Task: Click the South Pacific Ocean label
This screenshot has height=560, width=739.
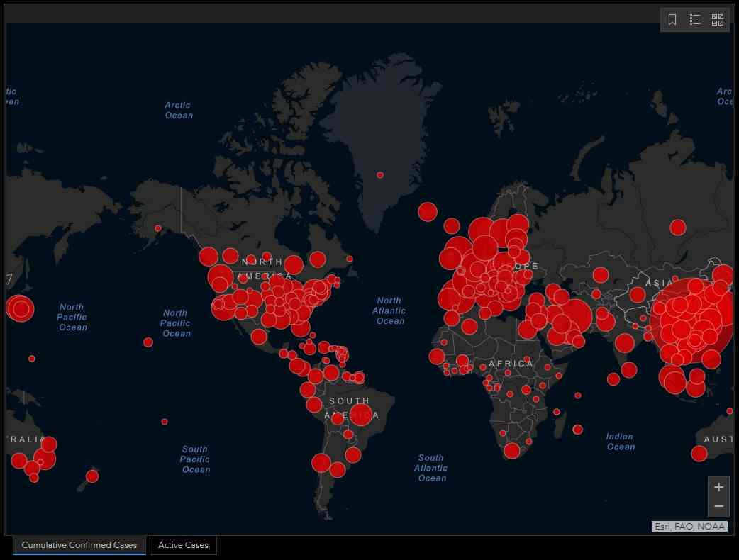Action: (194, 459)
